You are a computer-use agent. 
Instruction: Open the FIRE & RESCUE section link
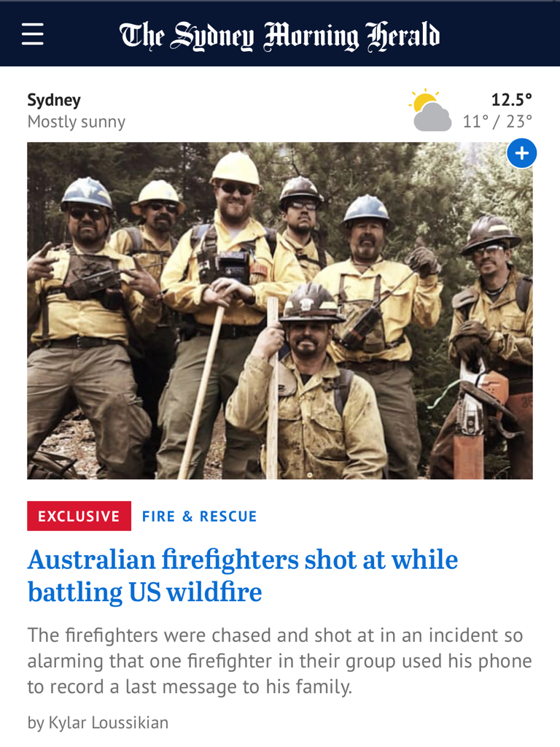coord(200,516)
